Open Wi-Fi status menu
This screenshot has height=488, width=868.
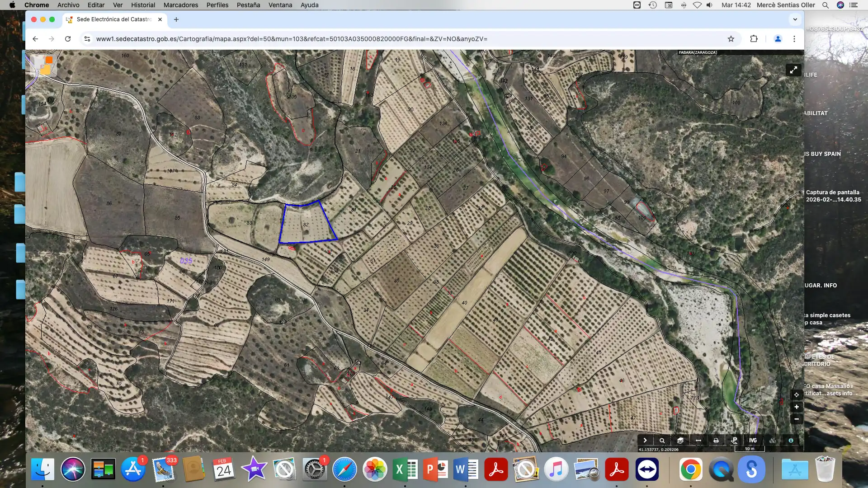point(697,5)
